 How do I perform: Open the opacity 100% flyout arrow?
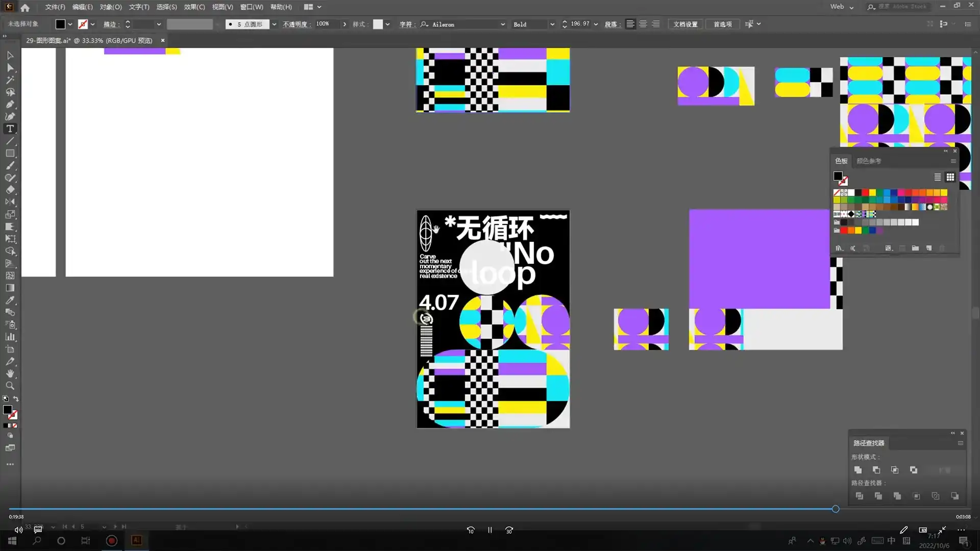pos(345,24)
